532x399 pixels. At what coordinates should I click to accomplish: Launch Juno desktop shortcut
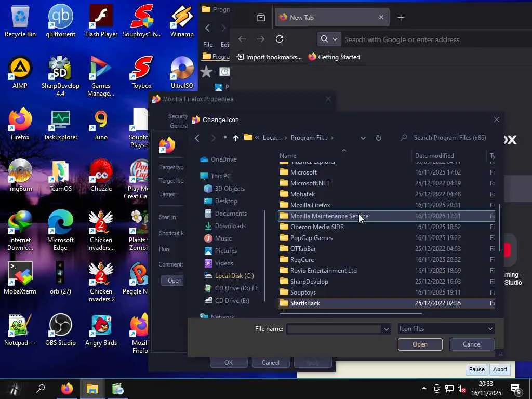[x=101, y=125]
